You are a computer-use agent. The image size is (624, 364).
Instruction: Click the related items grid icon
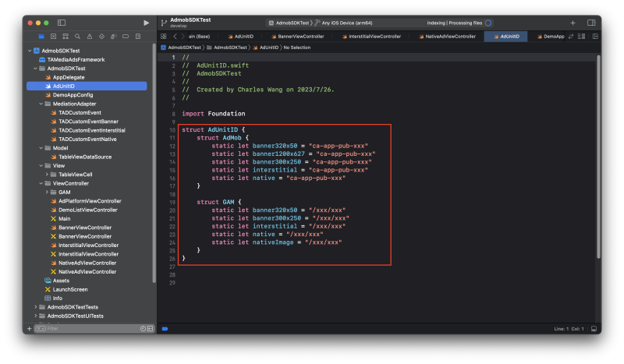tap(164, 36)
